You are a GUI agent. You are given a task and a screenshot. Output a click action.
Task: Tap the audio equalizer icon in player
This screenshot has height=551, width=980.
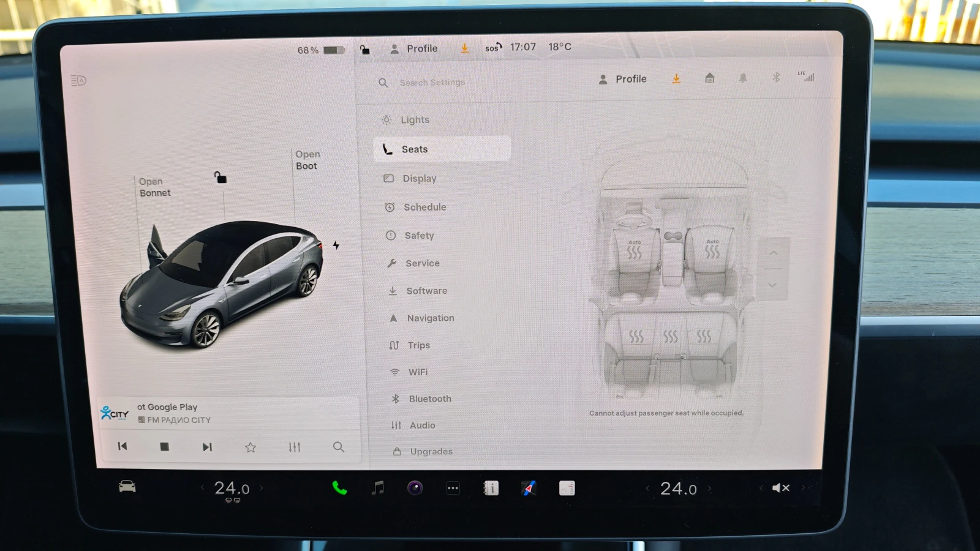[295, 447]
